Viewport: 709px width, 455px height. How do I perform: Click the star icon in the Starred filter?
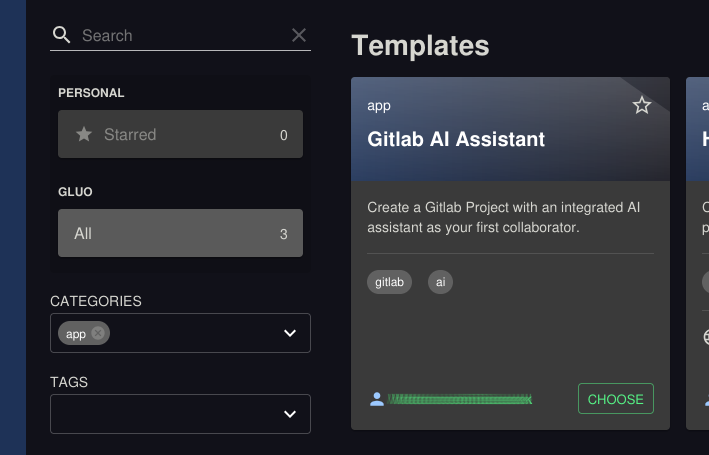coord(84,134)
